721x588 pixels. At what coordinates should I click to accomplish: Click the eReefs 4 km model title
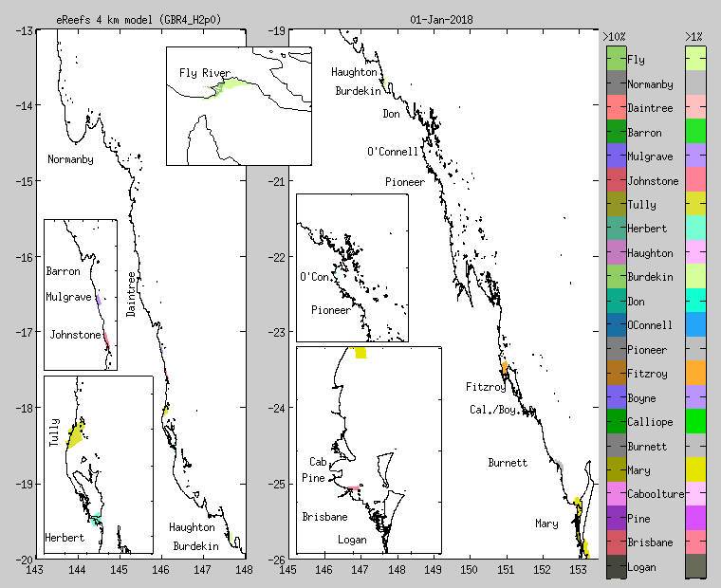(145, 19)
